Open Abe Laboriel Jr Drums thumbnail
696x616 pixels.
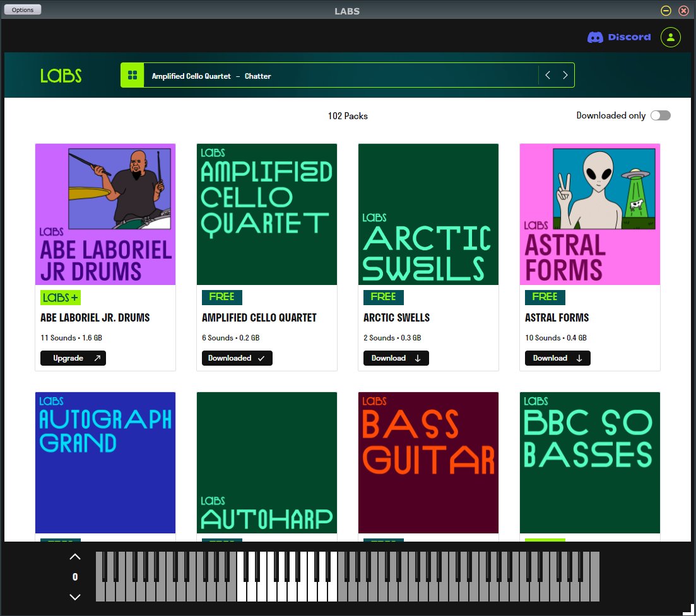105,214
